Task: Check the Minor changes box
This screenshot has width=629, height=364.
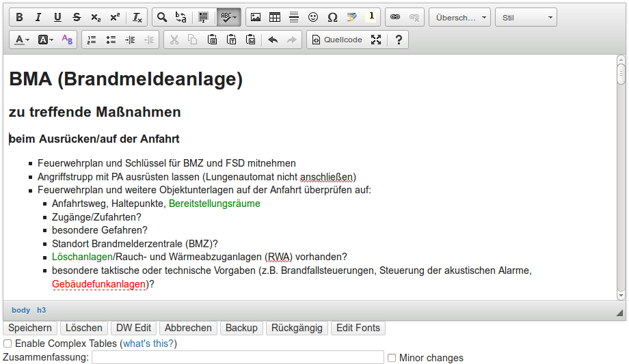Action: (x=392, y=358)
